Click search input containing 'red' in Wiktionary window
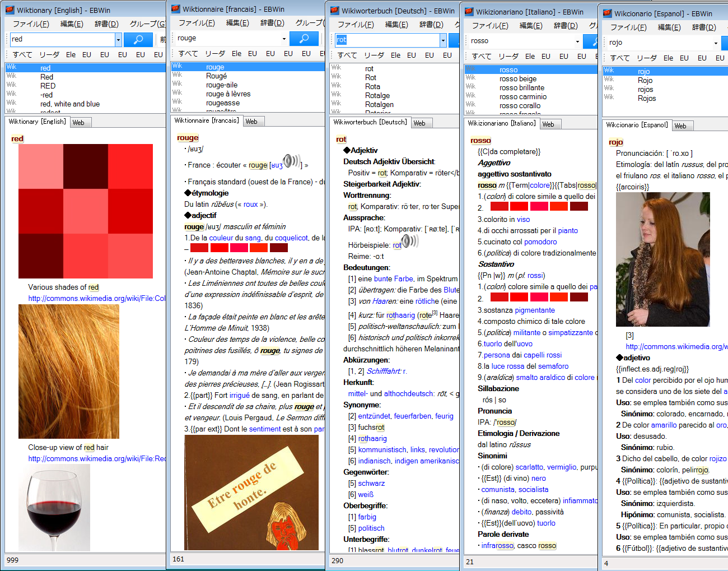This screenshot has width=728, height=571. click(62, 39)
